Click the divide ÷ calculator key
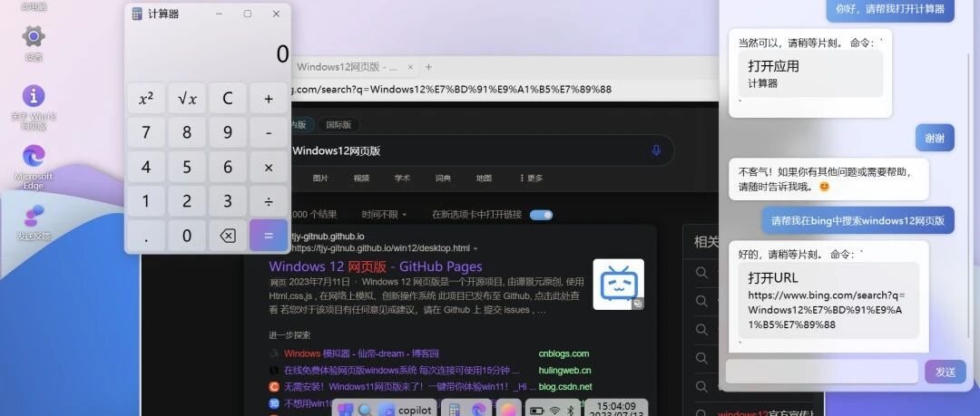Image resolution: width=980 pixels, height=416 pixels. 269,201
